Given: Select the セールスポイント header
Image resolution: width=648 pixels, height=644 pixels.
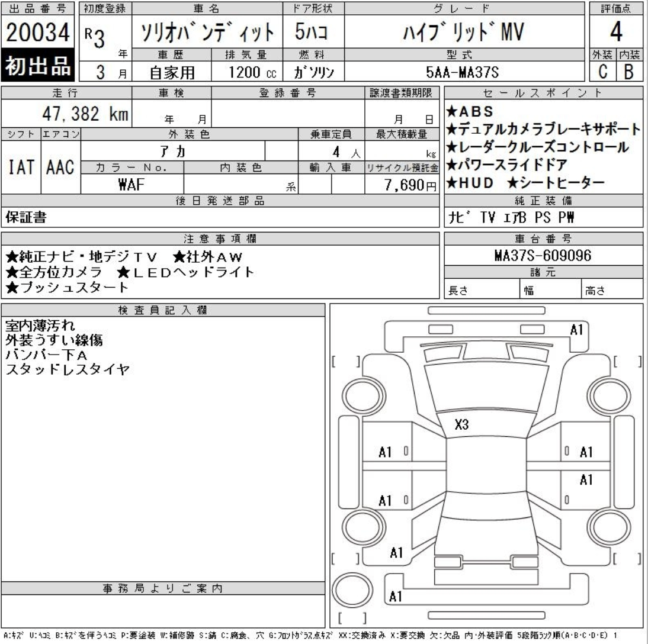Looking at the screenshot, I should [x=543, y=93].
